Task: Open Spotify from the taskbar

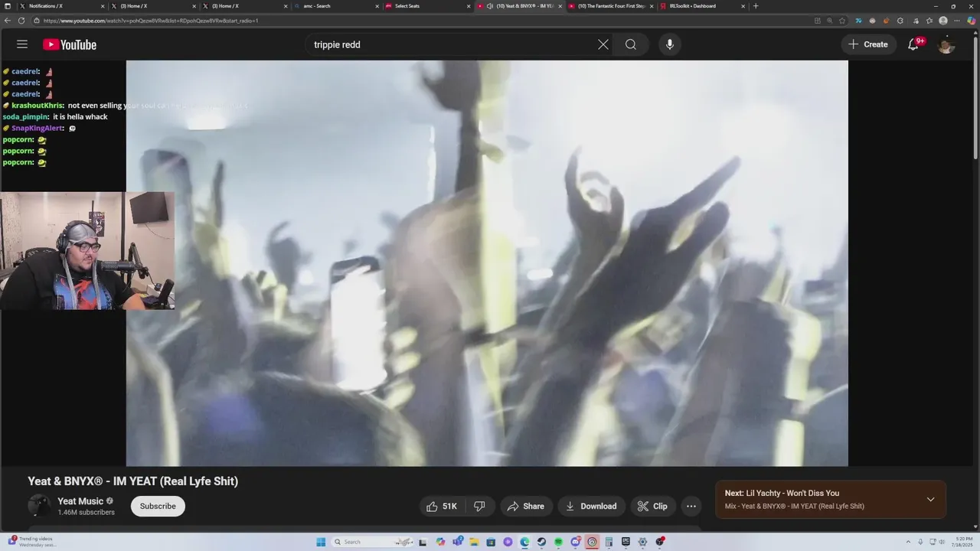Action: point(558,542)
